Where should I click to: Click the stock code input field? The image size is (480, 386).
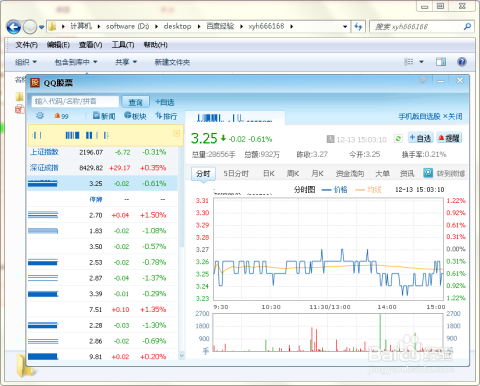click(75, 101)
